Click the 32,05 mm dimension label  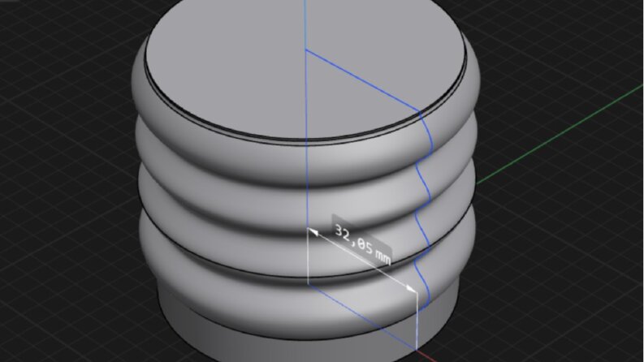tap(362, 239)
